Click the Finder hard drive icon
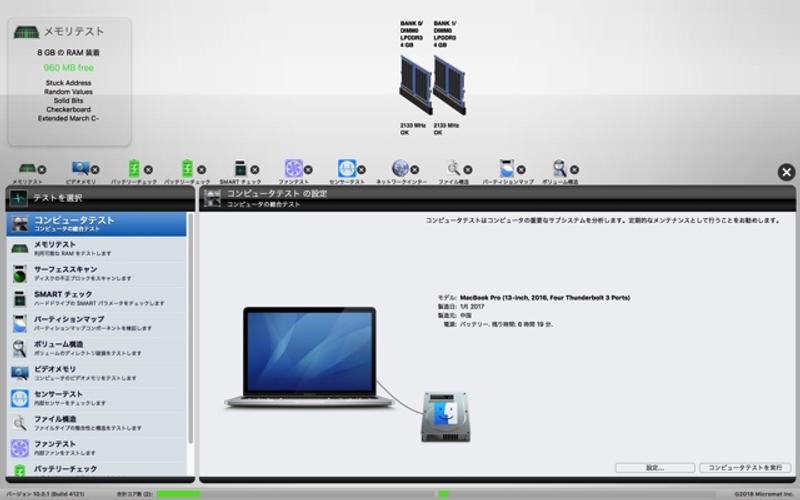800x500 pixels. [445, 417]
